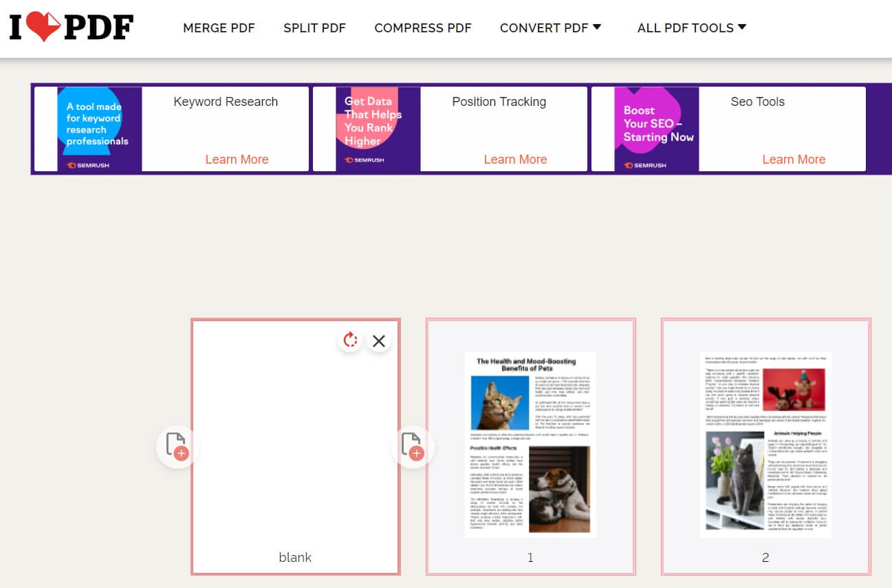
Task: Open the CONVERT PDF dropdown
Action: 550,28
